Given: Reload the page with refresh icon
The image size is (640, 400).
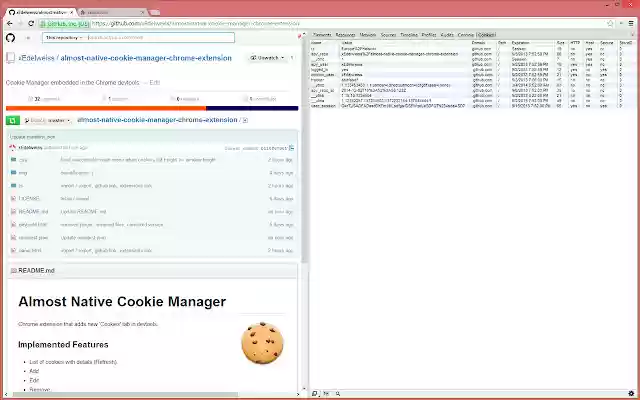Looking at the screenshot, I should click(31, 24).
